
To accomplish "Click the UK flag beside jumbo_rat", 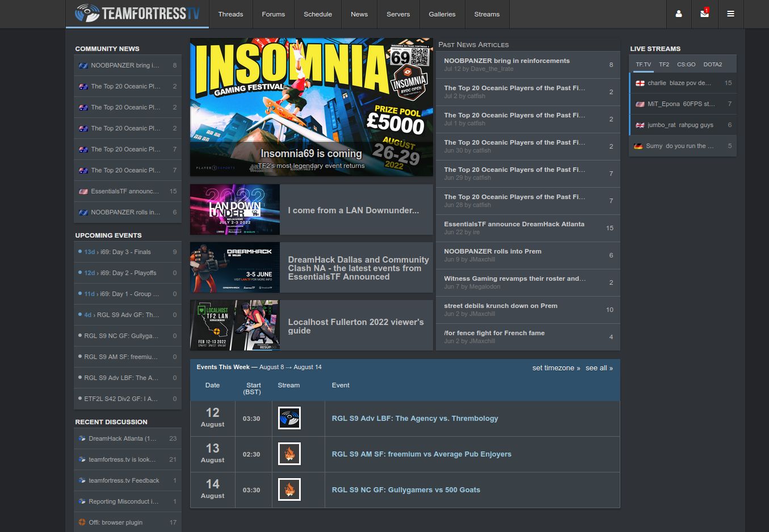I will click(x=639, y=125).
